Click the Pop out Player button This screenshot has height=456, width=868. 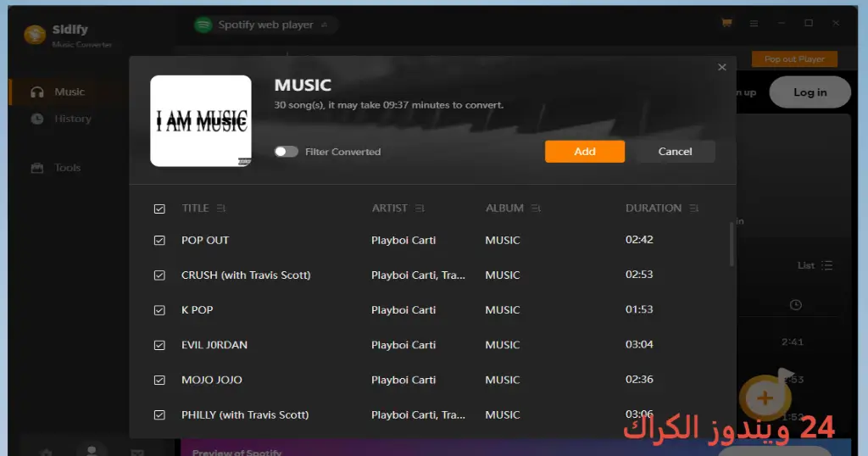point(794,58)
